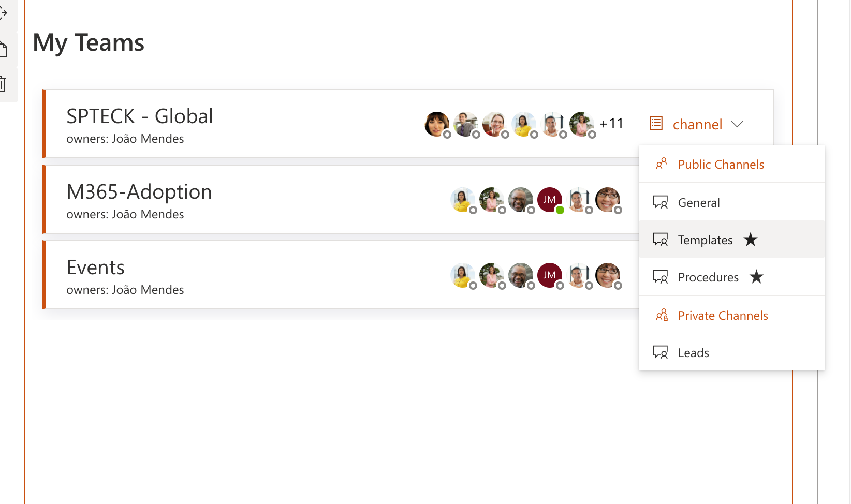Toggle the favorite star on Templates
The height and width of the screenshot is (504, 851).
pos(751,239)
